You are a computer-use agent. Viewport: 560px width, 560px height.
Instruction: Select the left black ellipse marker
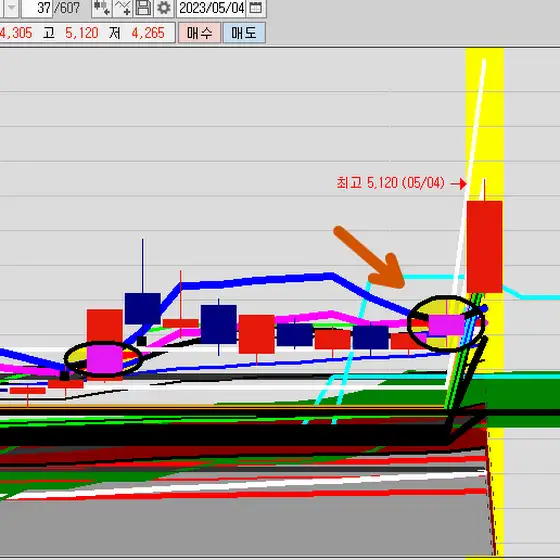103,359
